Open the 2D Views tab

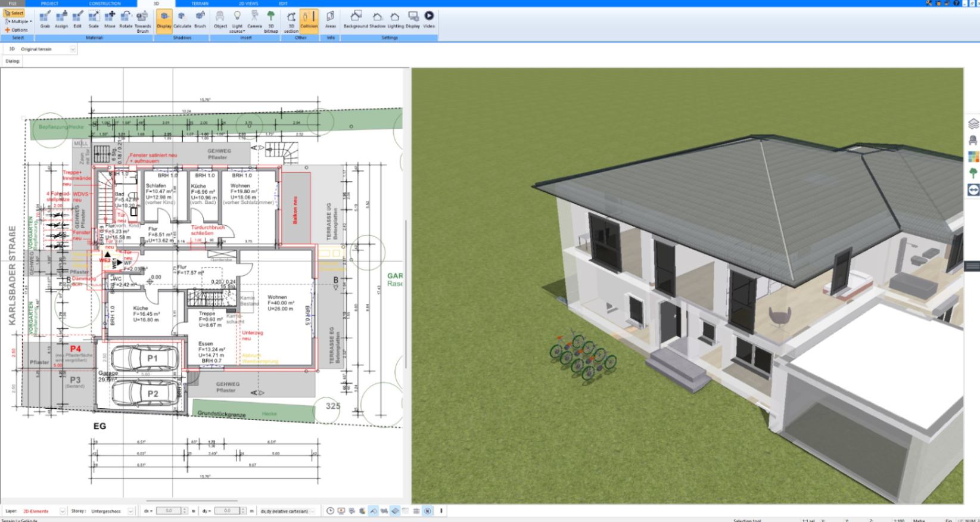click(x=248, y=4)
